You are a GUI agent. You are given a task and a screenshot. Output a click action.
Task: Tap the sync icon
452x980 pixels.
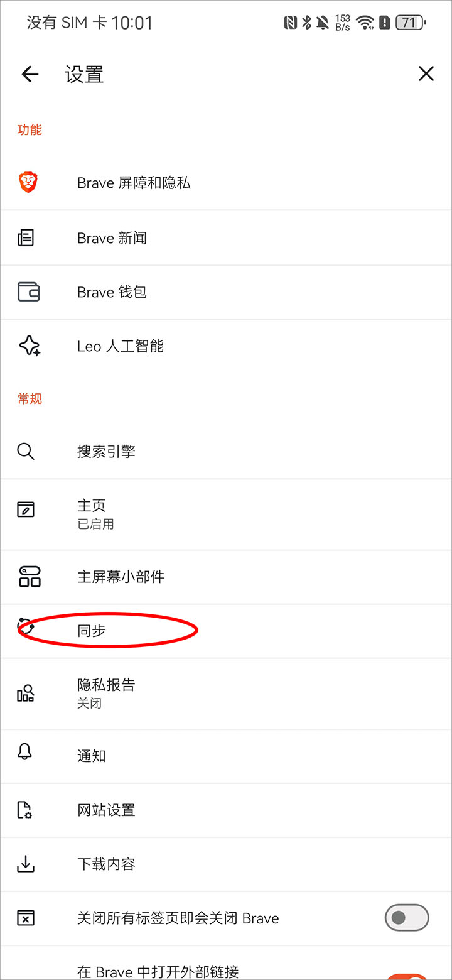(x=26, y=628)
